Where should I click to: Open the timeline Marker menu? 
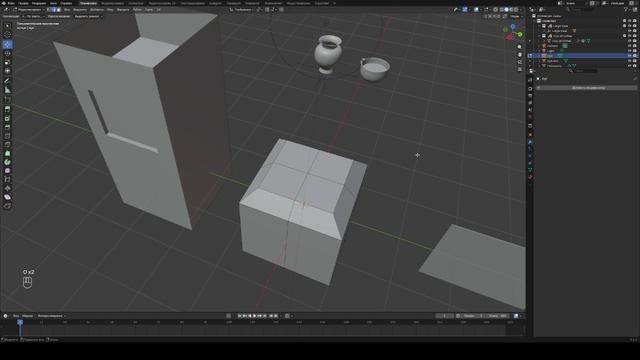pos(27,316)
